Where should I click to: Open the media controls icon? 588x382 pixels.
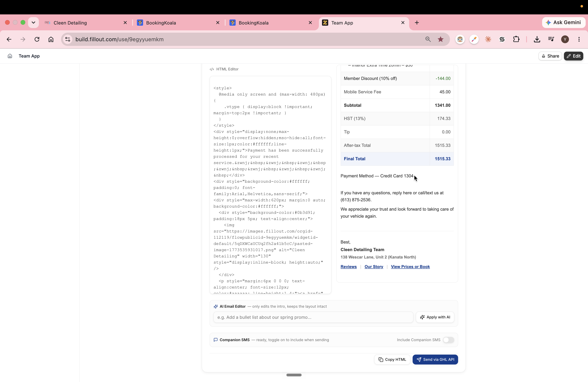551,39
